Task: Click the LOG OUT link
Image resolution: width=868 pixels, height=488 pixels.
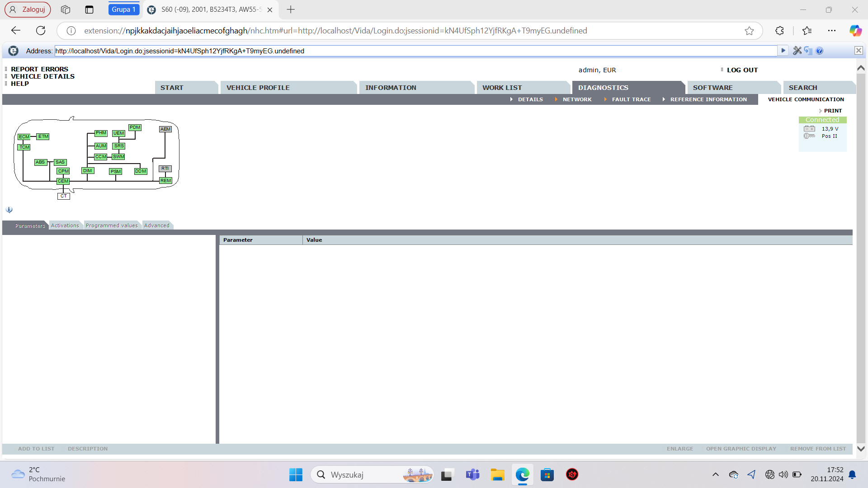Action: (742, 70)
